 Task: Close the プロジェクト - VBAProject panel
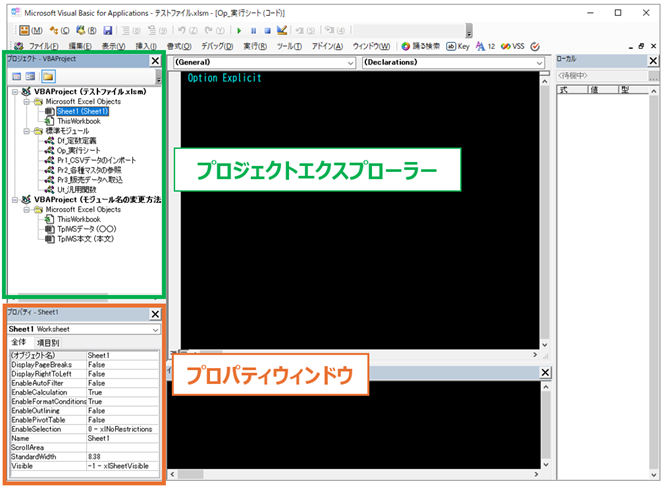pos(155,61)
